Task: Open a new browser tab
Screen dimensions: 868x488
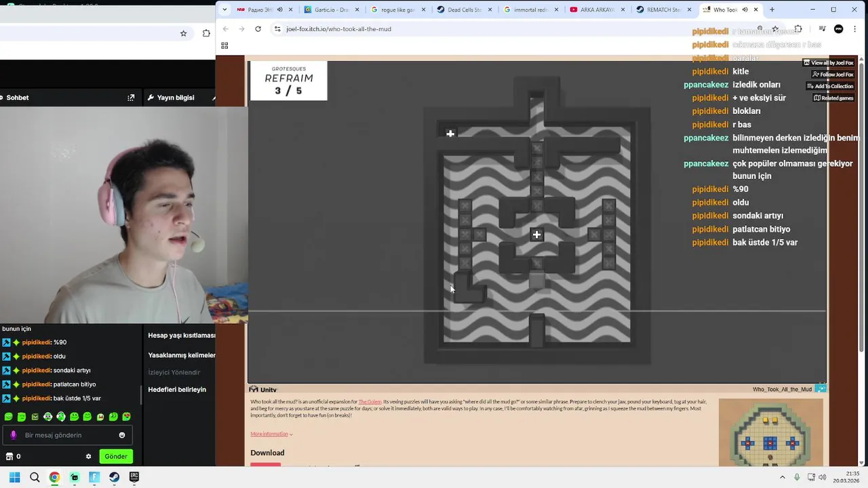Action: [772, 9]
